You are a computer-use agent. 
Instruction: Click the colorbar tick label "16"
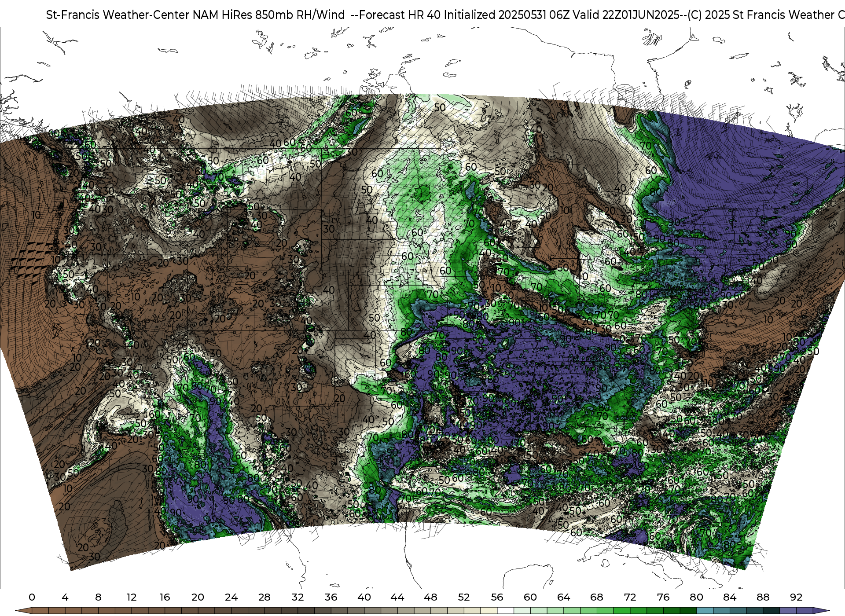click(x=165, y=598)
